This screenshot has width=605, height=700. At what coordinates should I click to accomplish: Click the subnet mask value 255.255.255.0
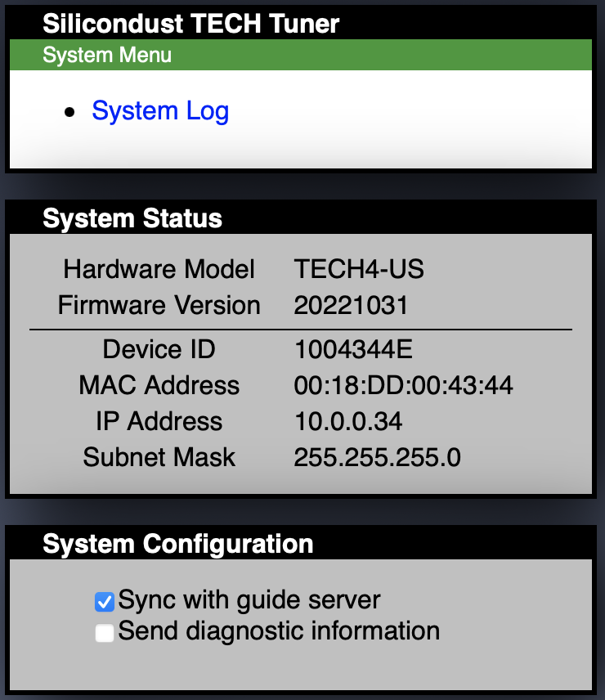pyautogui.click(x=377, y=457)
